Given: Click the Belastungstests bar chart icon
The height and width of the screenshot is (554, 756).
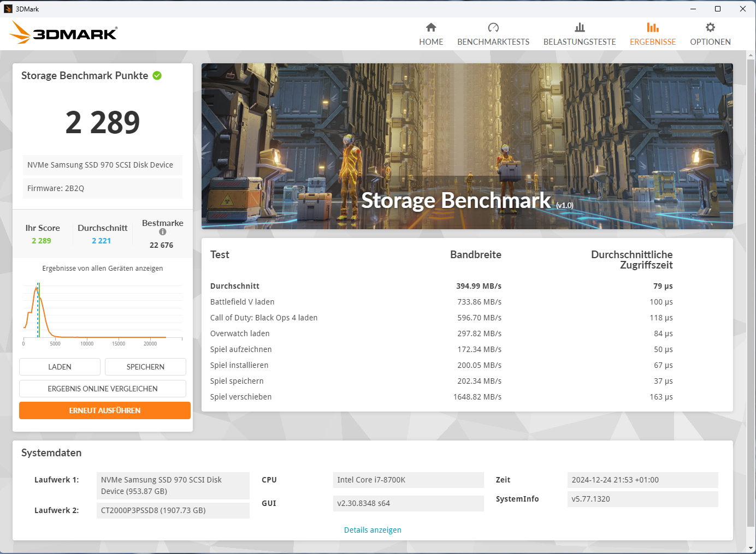Looking at the screenshot, I should pos(580,27).
